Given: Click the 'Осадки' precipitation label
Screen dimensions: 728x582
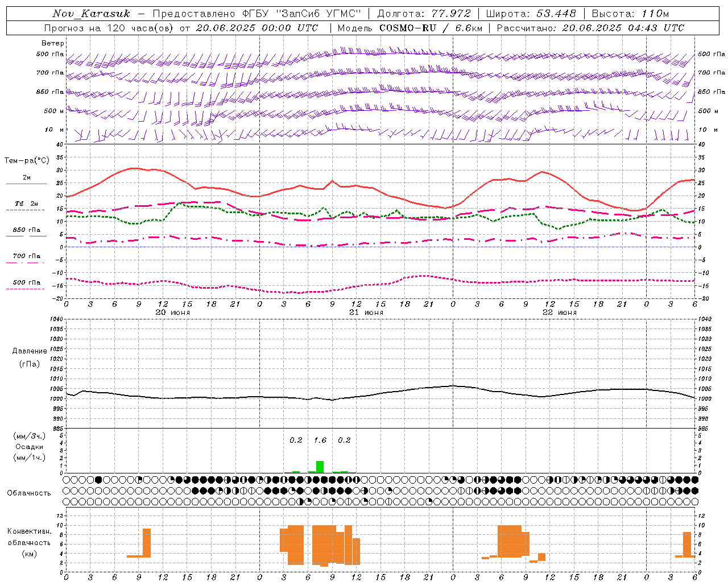Looking at the screenshot, I should (x=30, y=447).
